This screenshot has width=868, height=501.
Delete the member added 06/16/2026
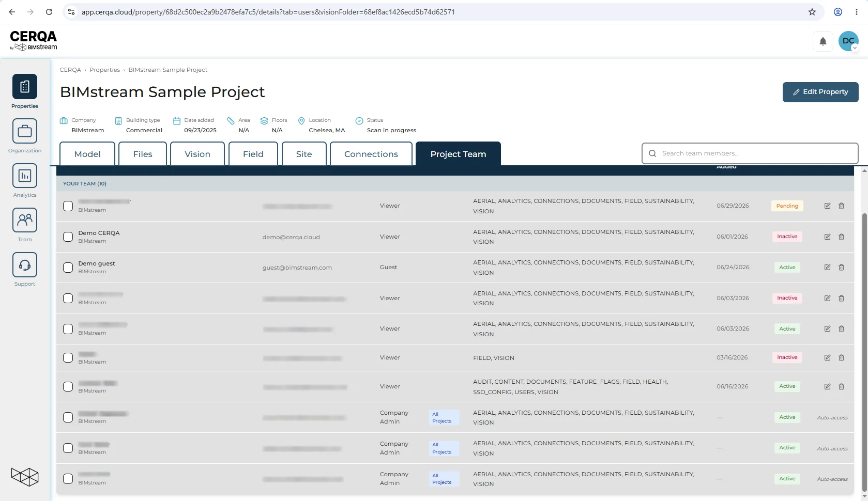[841, 386]
